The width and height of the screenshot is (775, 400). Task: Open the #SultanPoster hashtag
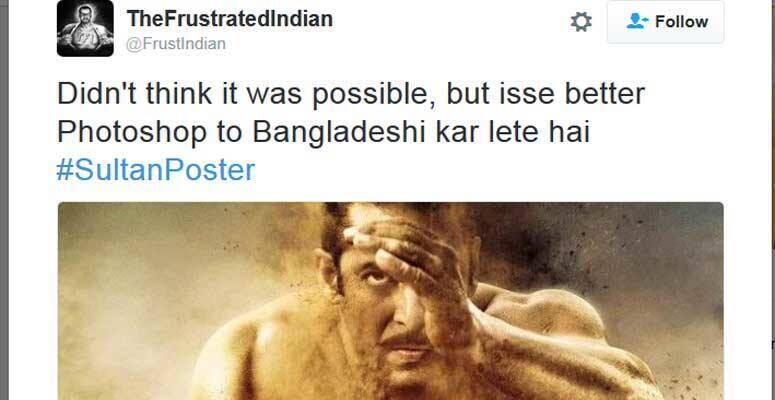pyautogui.click(x=156, y=170)
